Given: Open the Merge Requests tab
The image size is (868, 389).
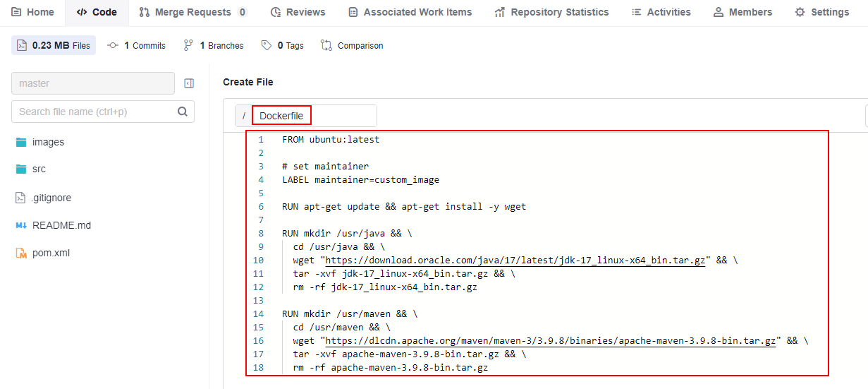Looking at the screenshot, I should tap(192, 12).
